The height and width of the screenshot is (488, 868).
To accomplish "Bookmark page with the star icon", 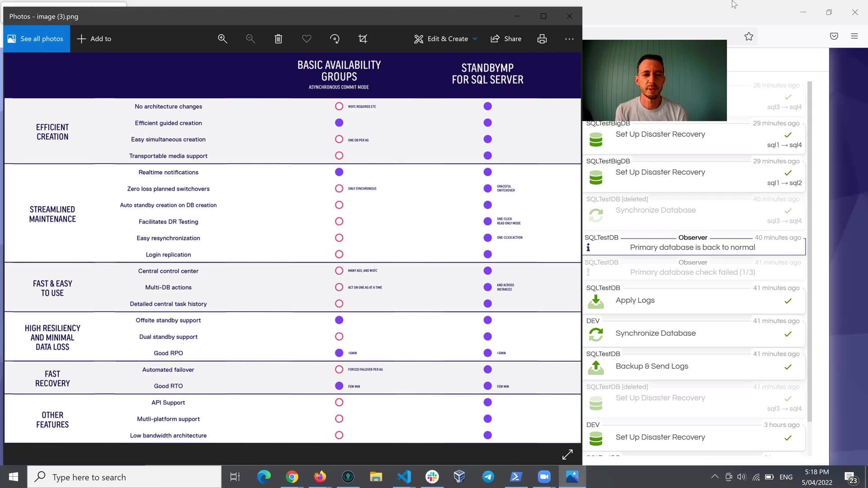I will tap(749, 37).
